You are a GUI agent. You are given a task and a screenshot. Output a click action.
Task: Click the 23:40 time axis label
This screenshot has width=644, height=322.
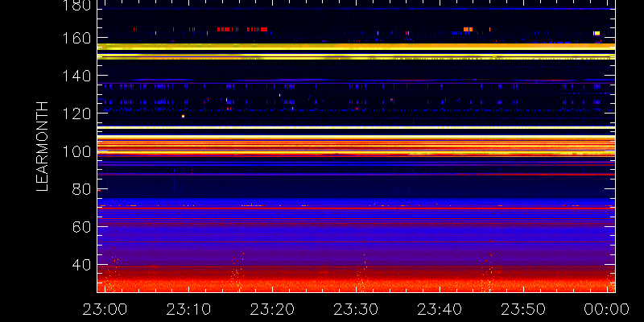[440, 309]
